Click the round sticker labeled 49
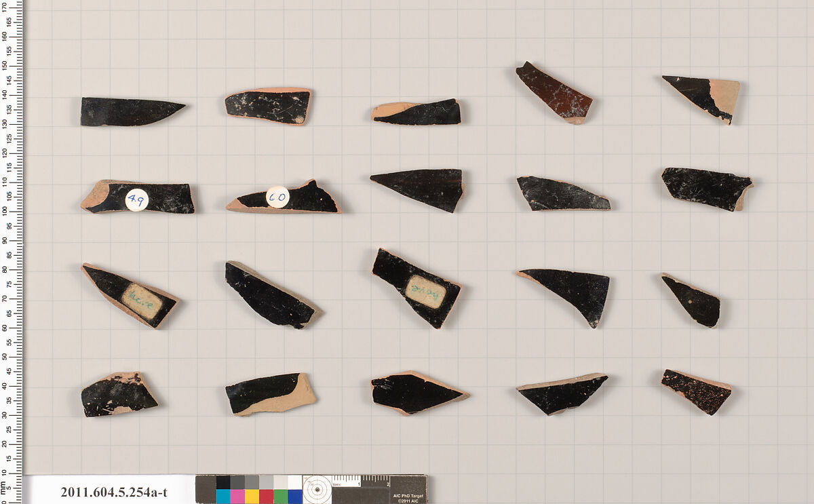Image resolution: width=814 pixels, height=504 pixels. pos(137,200)
